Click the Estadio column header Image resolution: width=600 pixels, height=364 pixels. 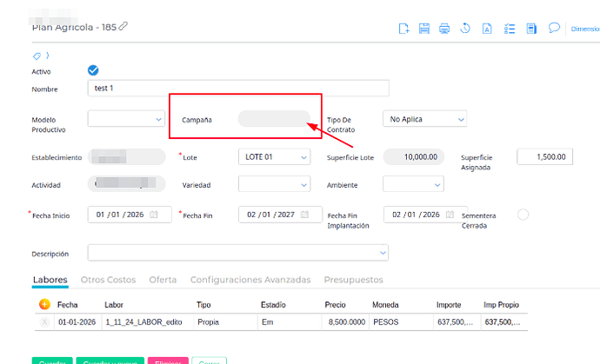click(x=273, y=305)
